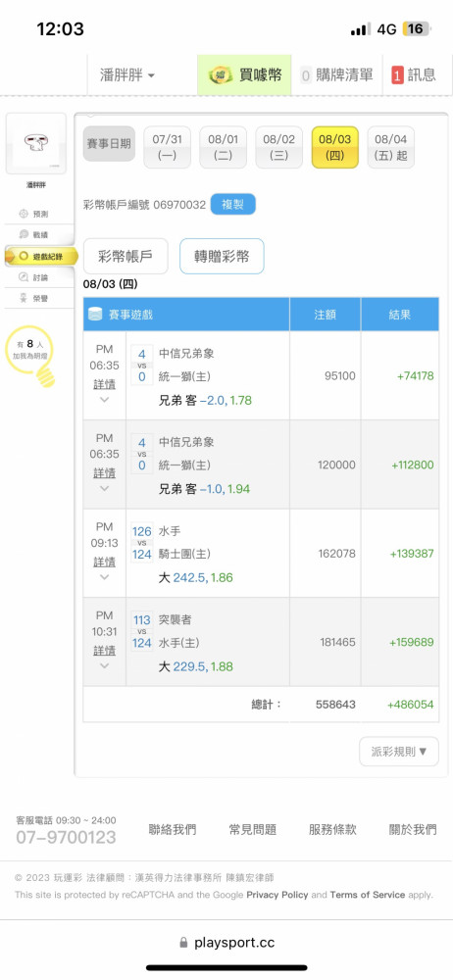Select the 遊戲紀錄 game history item
Image resolution: width=453 pixels, height=980 pixels.
(41, 256)
